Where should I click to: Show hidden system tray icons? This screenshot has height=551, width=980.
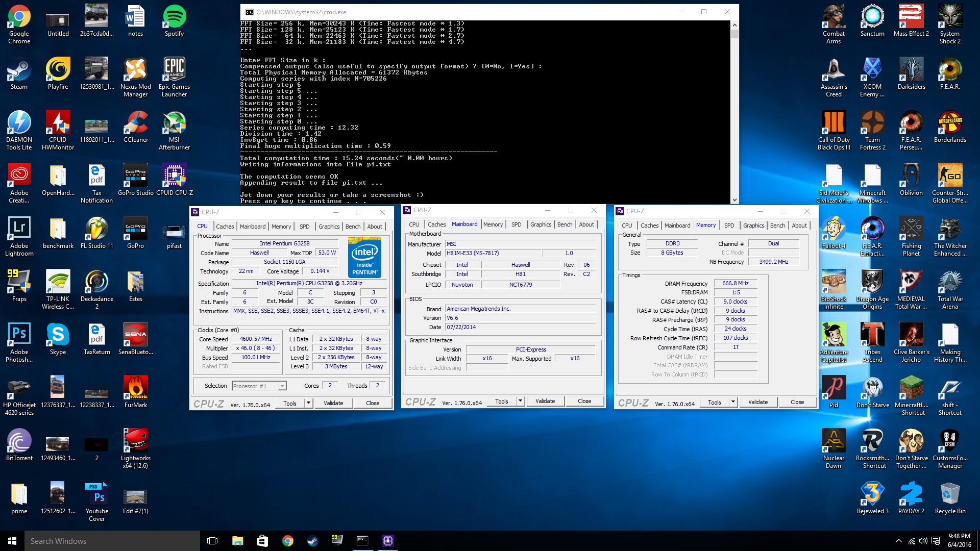pos(898,541)
